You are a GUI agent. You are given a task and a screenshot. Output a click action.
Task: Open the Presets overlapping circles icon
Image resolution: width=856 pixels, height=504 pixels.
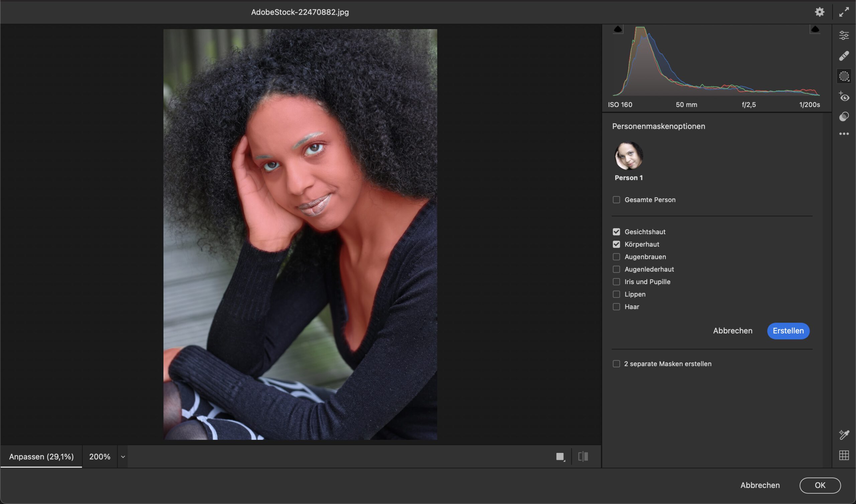tap(844, 117)
